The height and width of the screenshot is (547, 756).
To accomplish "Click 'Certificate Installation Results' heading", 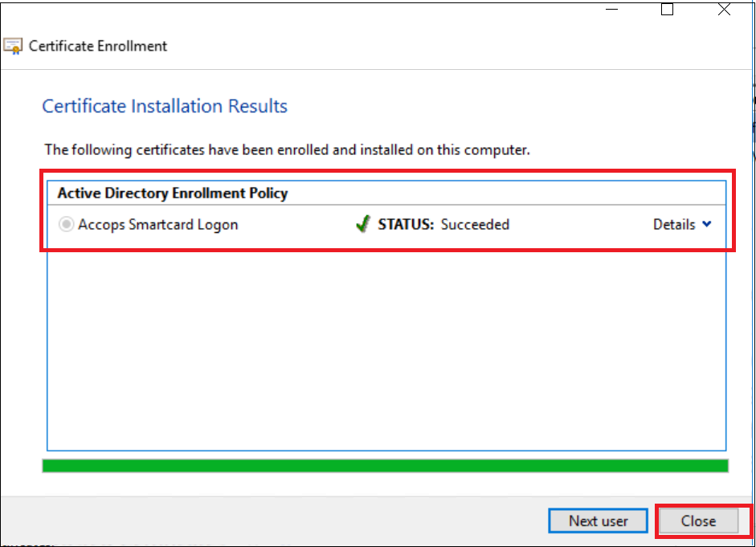I will (165, 106).
